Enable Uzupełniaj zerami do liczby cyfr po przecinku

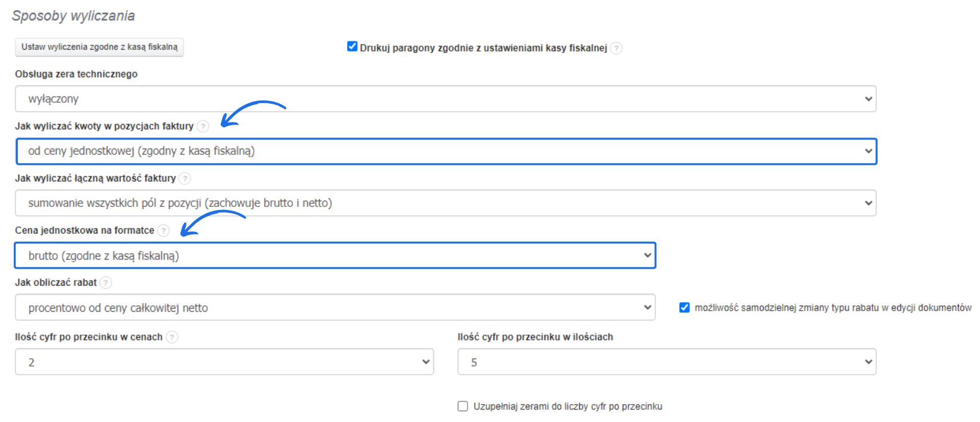463,406
